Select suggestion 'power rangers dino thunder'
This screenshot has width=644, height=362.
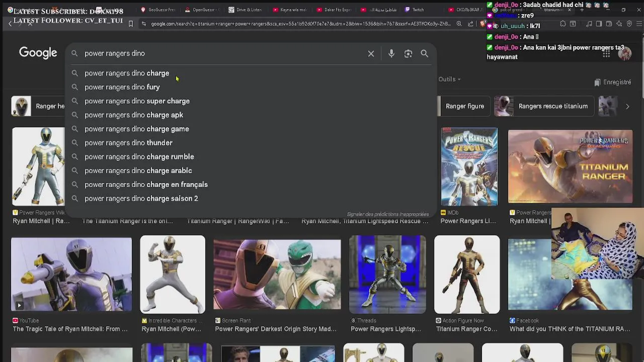[251, 143]
